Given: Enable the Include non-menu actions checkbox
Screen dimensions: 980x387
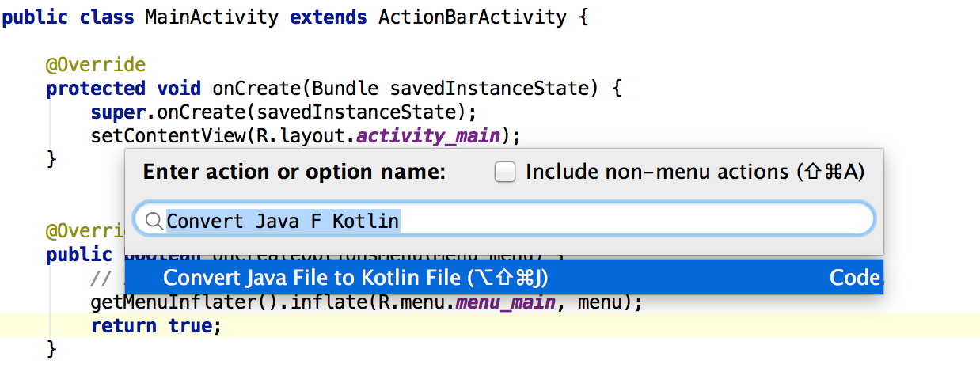Looking at the screenshot, I should [505, 172].
